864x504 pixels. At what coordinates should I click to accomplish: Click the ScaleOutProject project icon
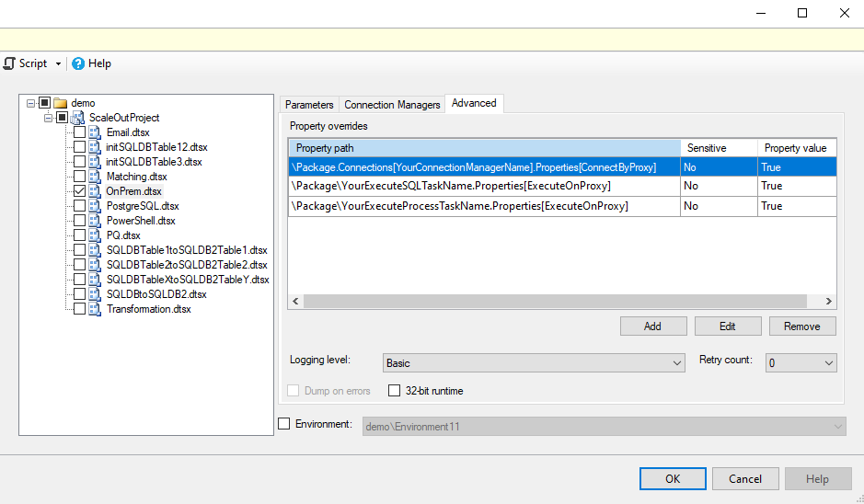click(77, 118)
